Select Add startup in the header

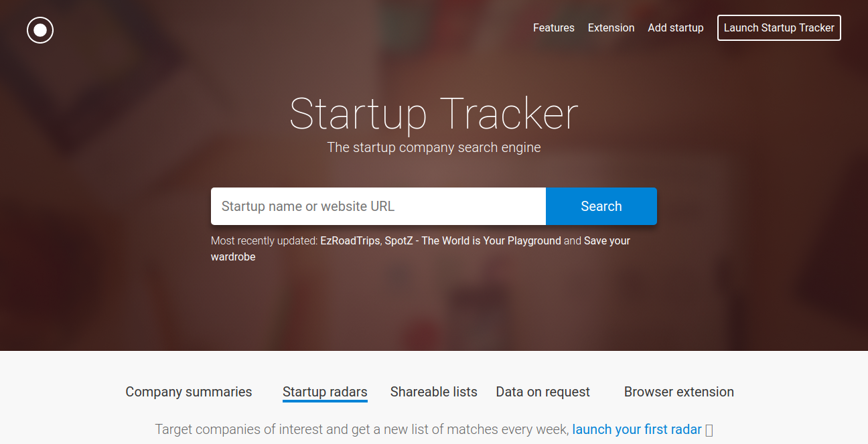pyautogui.click(x=675, y=28)
